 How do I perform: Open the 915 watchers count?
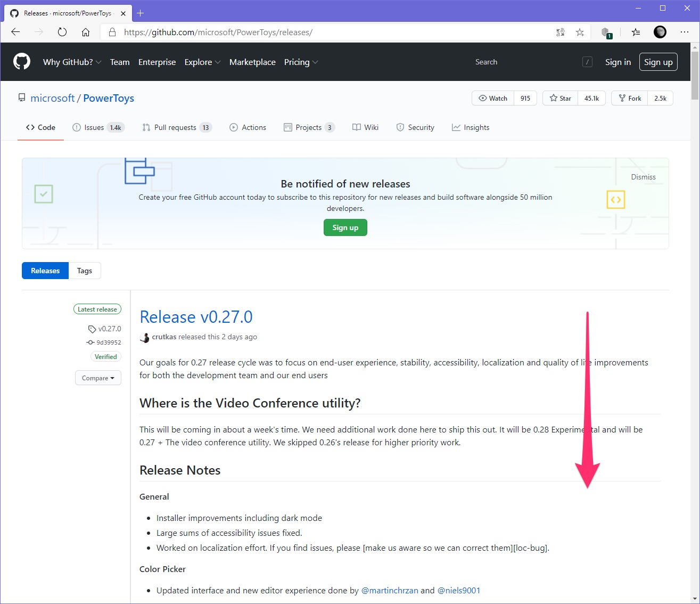coord(525,98)
